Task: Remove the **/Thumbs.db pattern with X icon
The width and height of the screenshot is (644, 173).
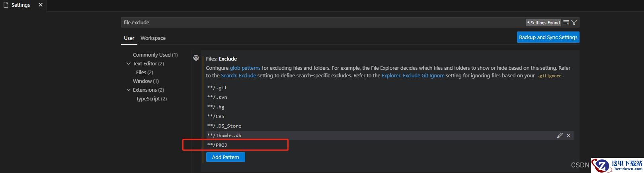Action: [x=568, y=136]
